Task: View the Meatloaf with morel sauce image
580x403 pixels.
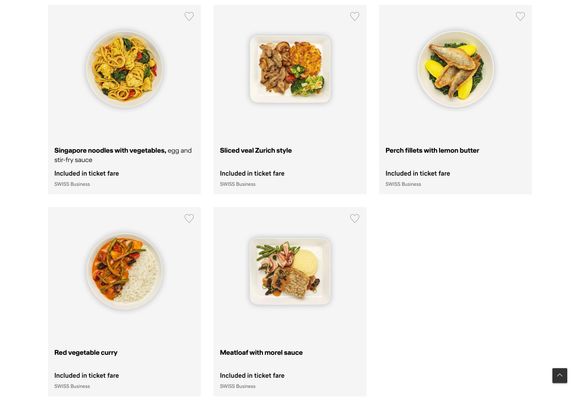Action: click(x=290, y=271)
